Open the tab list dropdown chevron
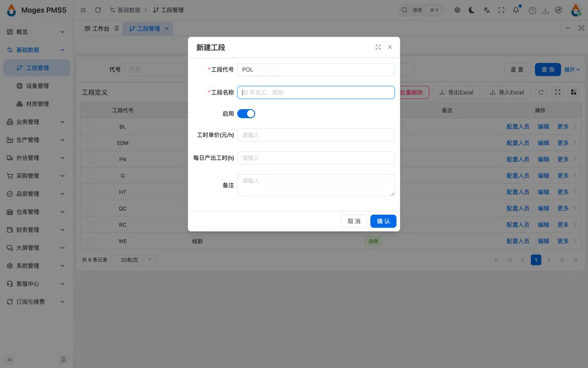Image resolution: width=588 pixels, height=368 pixels. (568, 28)
